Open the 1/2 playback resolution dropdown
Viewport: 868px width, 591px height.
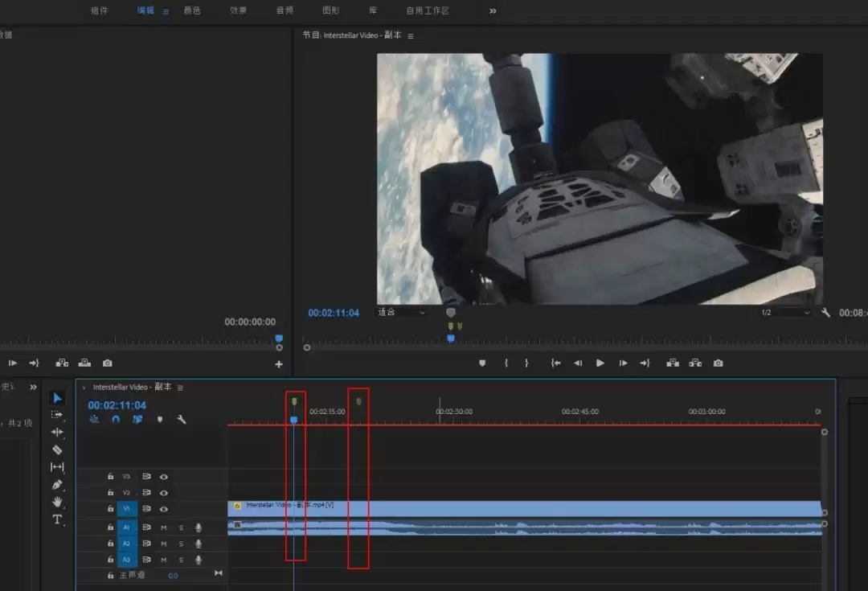point(785,313)
